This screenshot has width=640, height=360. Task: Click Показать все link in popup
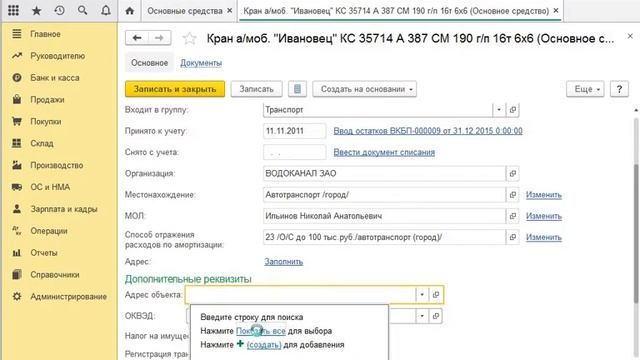[x=261, y=331]
